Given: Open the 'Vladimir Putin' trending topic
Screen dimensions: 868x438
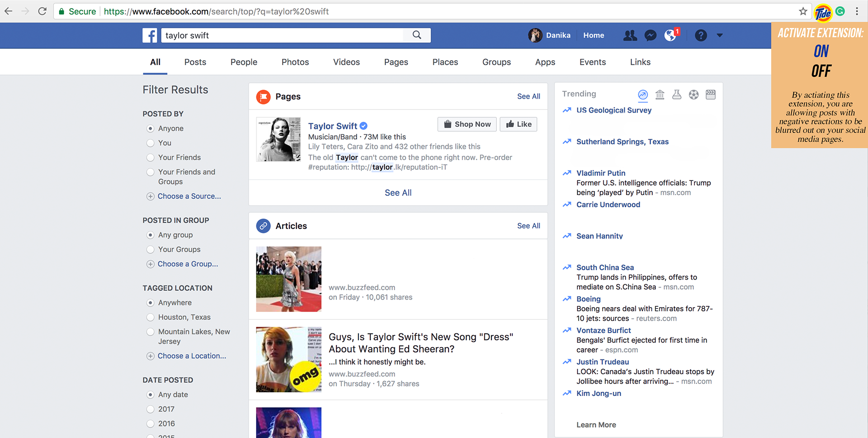Looking at the screenshot, I should [x=601, y=173].
